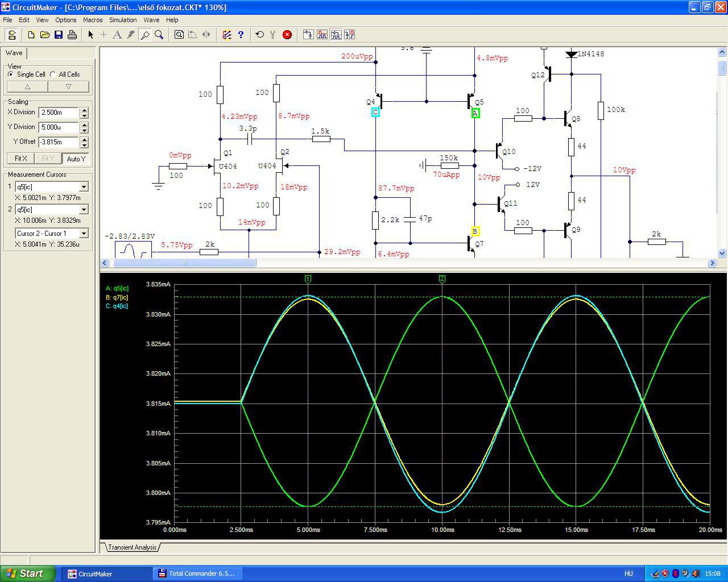Click the red Stop simulation icon
This screenshot has width=728, height=582.
click(x=287, y=35)
